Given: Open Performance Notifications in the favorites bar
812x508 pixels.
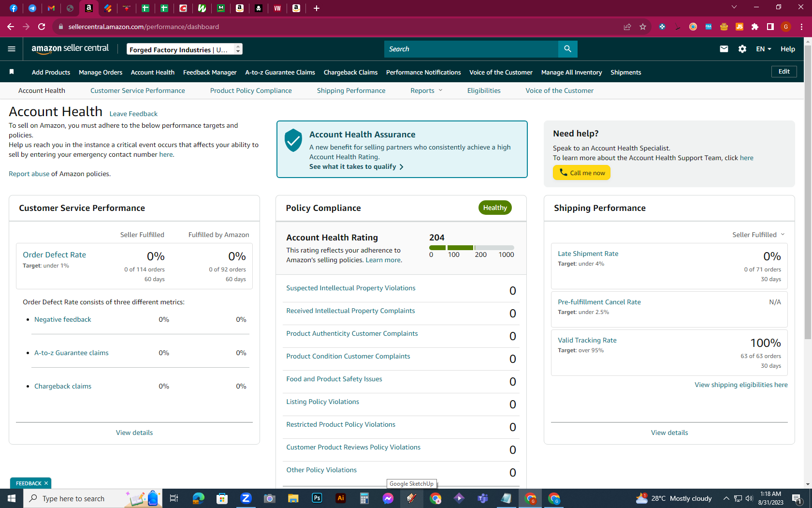Looking at the screenshot, I should pos(423,72).
